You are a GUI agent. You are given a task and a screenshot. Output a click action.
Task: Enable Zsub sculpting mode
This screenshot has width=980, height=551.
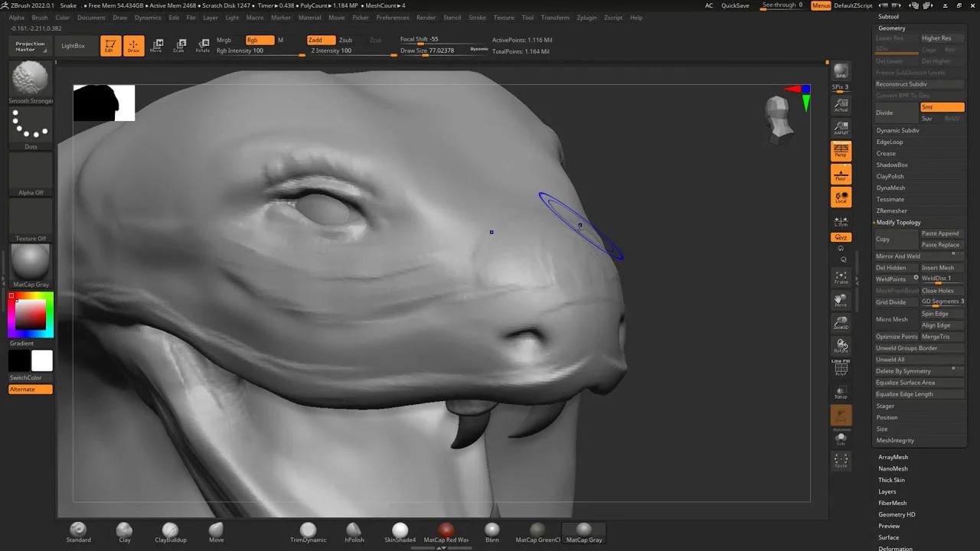click(345, 39)
